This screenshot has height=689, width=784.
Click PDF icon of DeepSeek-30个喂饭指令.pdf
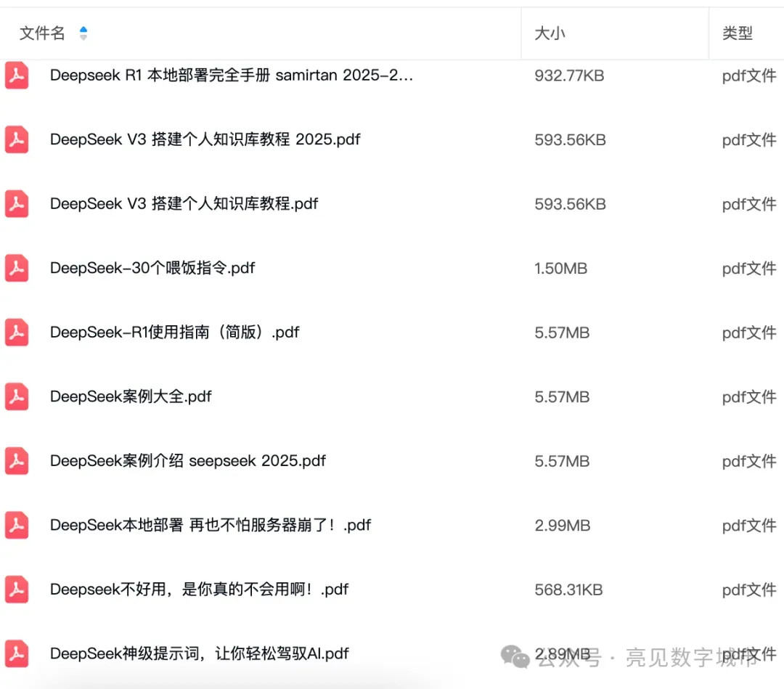(x=17, y=268)
